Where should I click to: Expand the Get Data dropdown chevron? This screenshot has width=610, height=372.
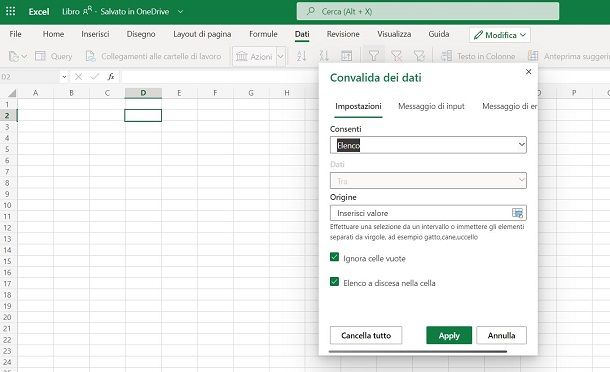coord(24,57)
